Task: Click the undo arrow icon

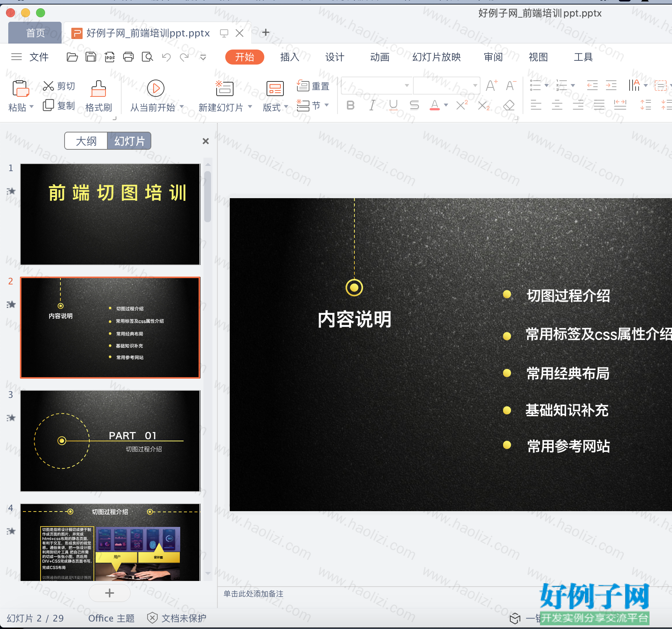Action: [166, 57]
